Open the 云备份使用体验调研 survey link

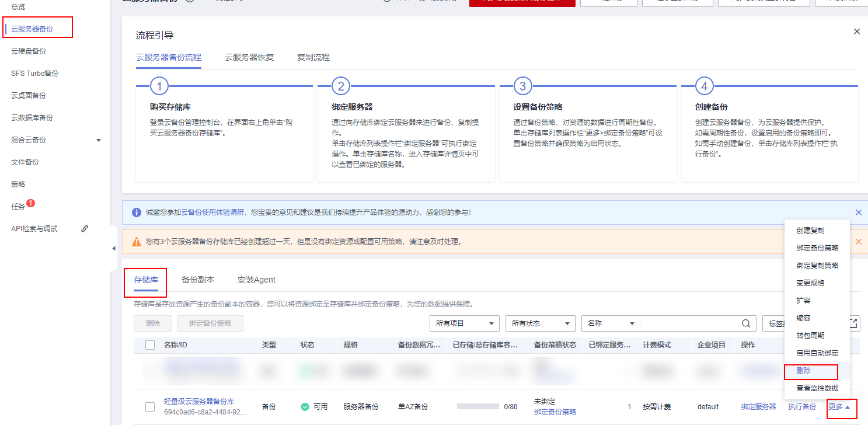pyautogui.click(x=212, y=212)
